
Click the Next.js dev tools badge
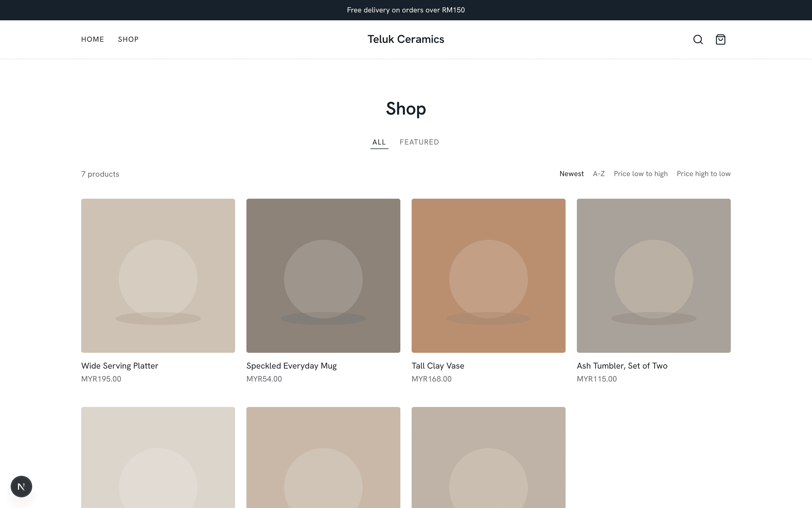pos(21,486)
